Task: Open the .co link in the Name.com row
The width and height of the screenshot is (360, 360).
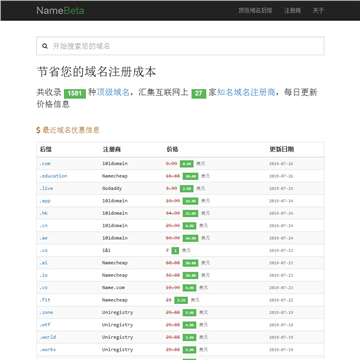Action: 44,288
